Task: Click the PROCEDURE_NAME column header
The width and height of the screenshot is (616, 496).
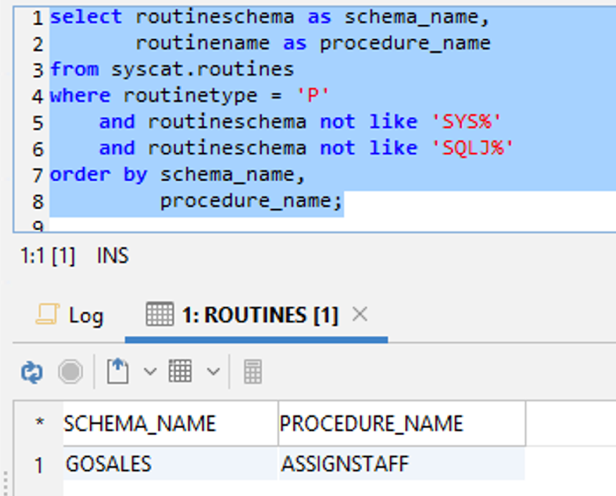Action: point(371,423)
